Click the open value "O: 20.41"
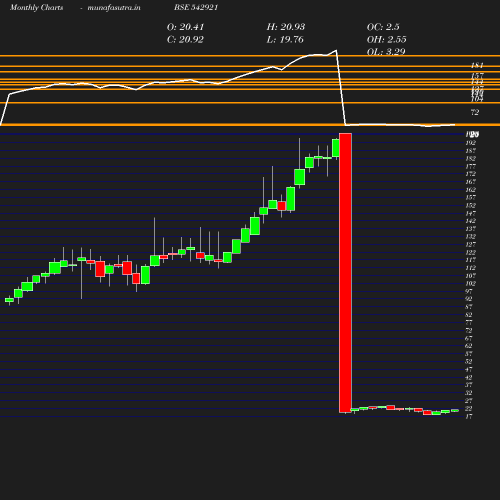500x500 pixels. coord(185,27)
